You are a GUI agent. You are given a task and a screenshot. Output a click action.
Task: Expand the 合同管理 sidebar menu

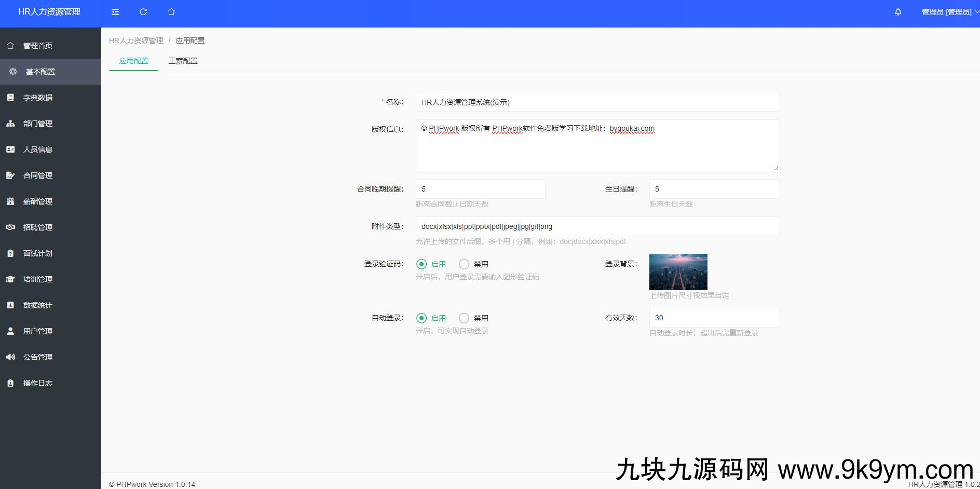click(x=38, y=175)
